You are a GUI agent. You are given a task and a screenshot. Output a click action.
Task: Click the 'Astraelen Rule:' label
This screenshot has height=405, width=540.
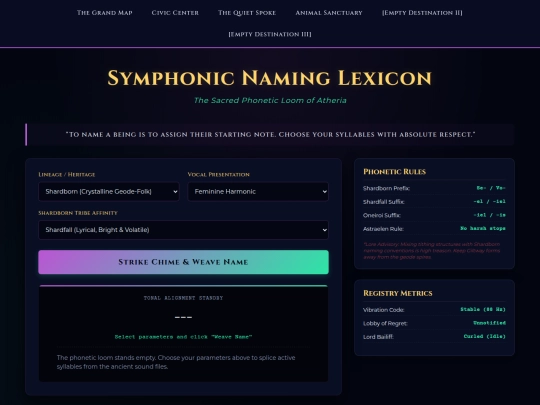[x=383, y=229]
